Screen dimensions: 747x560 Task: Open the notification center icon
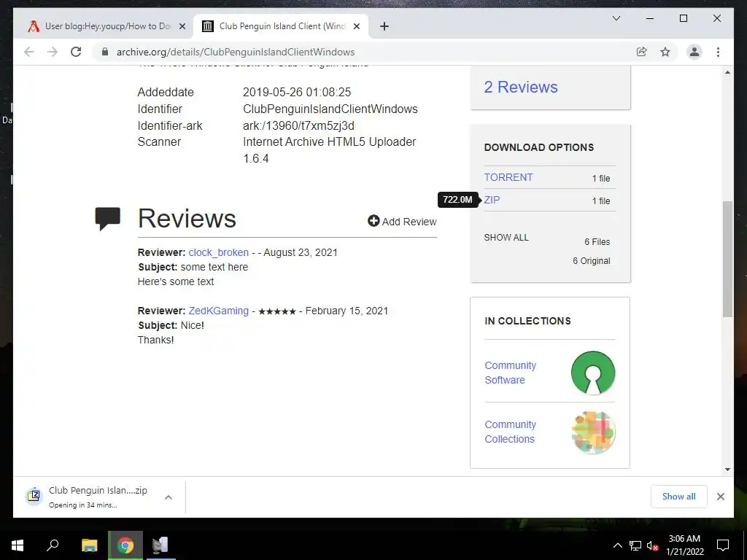coord(723,545)
